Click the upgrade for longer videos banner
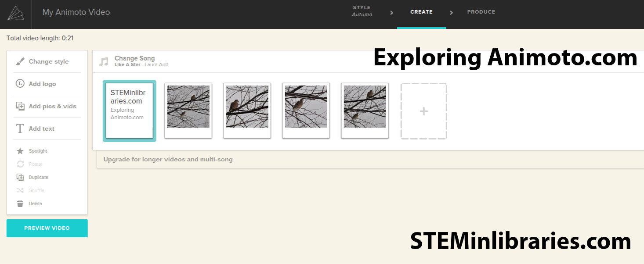 coord(168,160)
